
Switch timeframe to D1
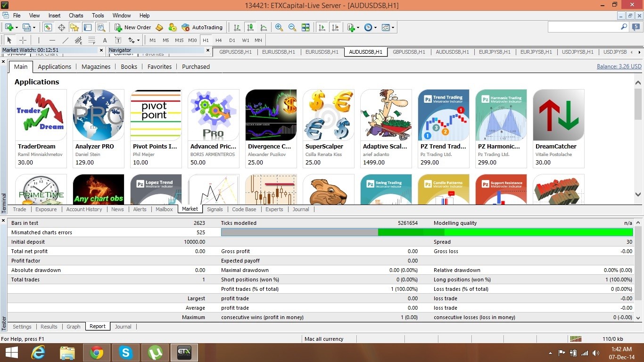232,40
